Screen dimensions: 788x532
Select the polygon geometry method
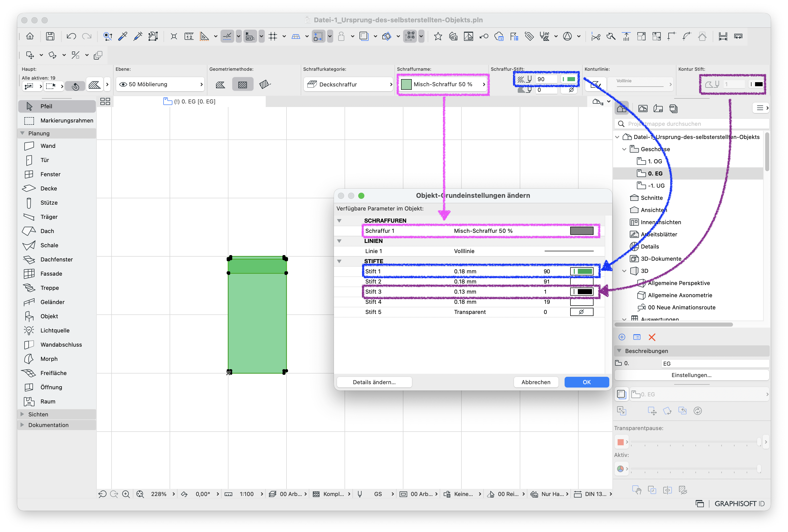tap(220, 84)
